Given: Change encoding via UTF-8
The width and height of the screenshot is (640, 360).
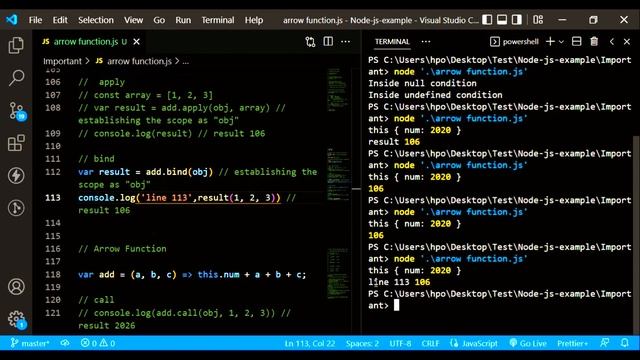Looking at the screenshot, I should (x=400, y=344).
